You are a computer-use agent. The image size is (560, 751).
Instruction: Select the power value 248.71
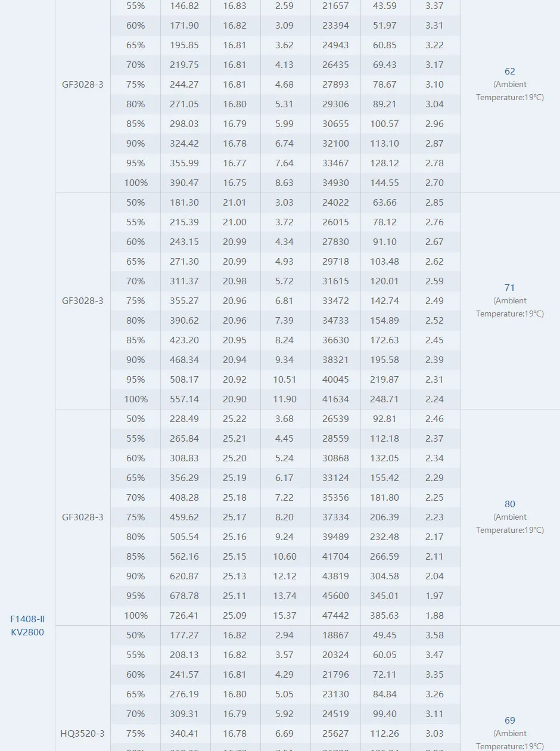[385, 399]
